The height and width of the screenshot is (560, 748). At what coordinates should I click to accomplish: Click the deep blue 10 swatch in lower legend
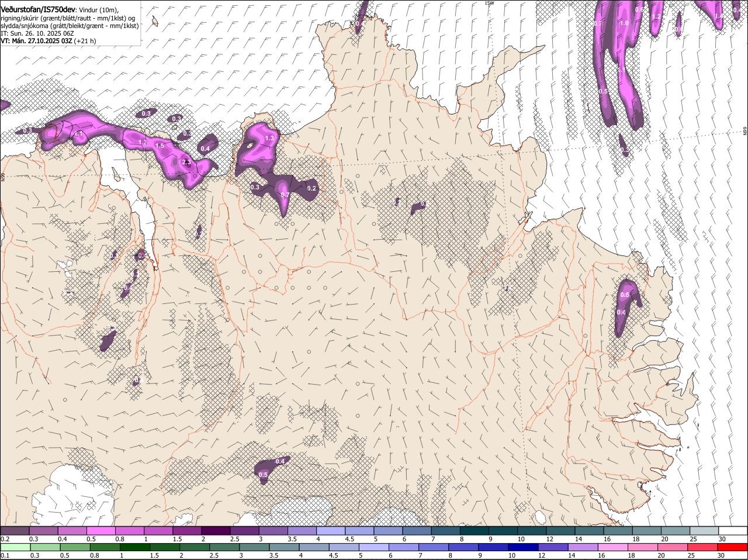[524, 547]
